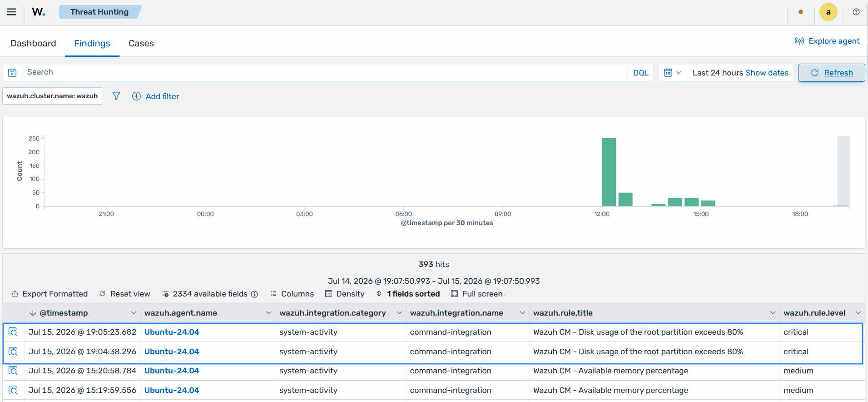
Task: Click the histogram bar just after 15:00
Action: pos(708,203)
